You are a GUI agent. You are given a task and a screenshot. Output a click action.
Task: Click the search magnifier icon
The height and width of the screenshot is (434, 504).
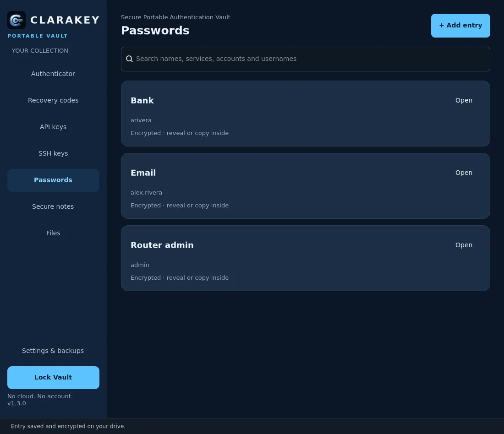tap(129, 59)
